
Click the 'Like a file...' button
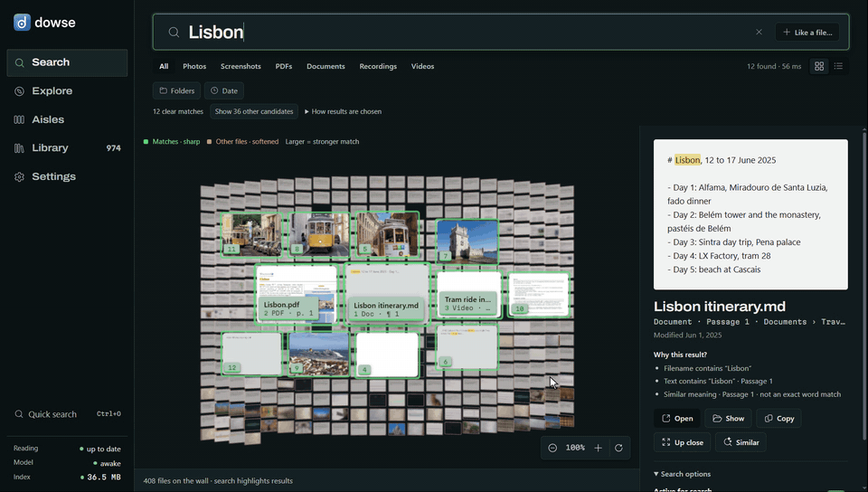[807, 32]
